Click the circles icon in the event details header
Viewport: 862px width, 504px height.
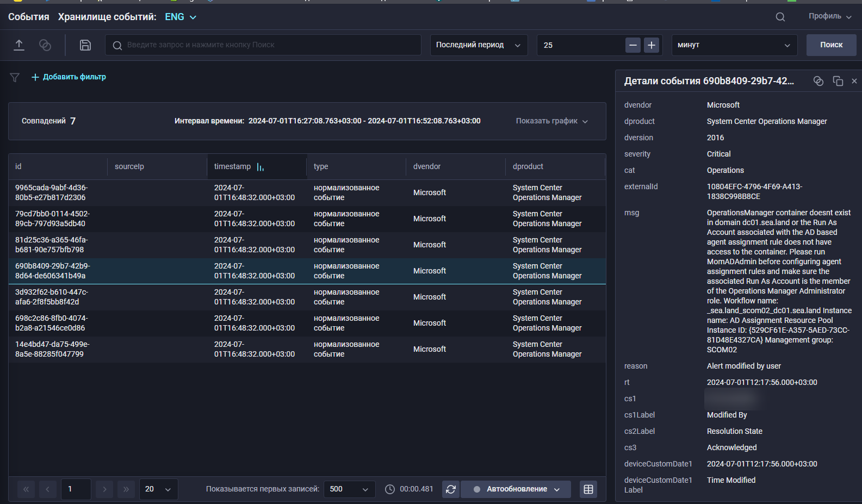coord(818,81)
